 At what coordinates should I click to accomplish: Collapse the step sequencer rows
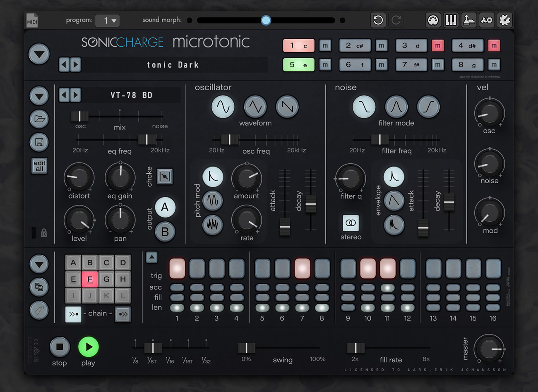point(152,257)
